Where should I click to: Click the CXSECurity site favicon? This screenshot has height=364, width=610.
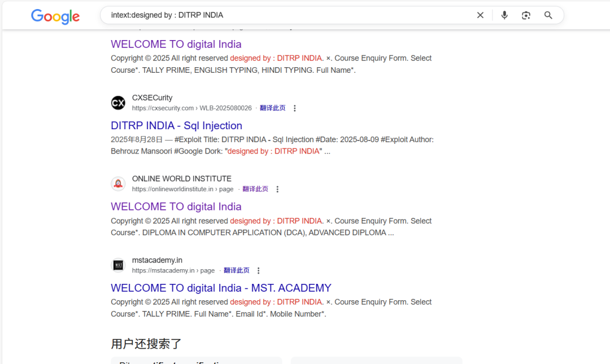(118, 103)
